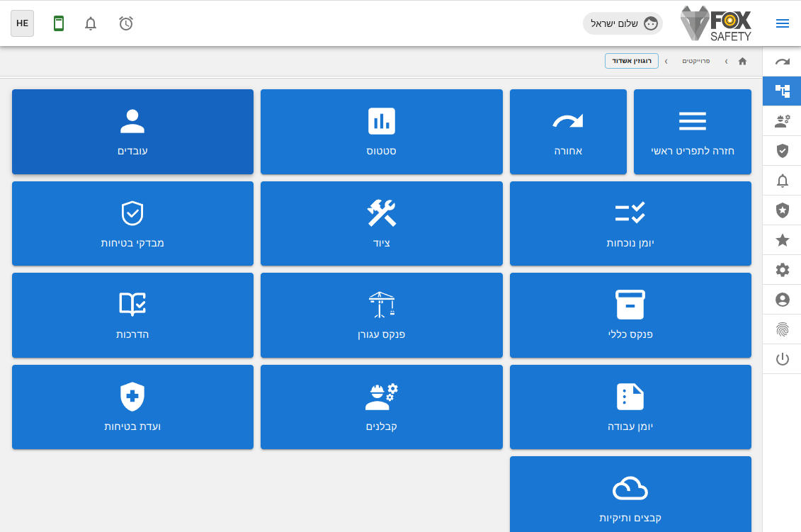Viewport: 801px width, 532px height.
Task: Go to פרוייקטים in the breadcrumb
Action: click(x=695, y=61)
